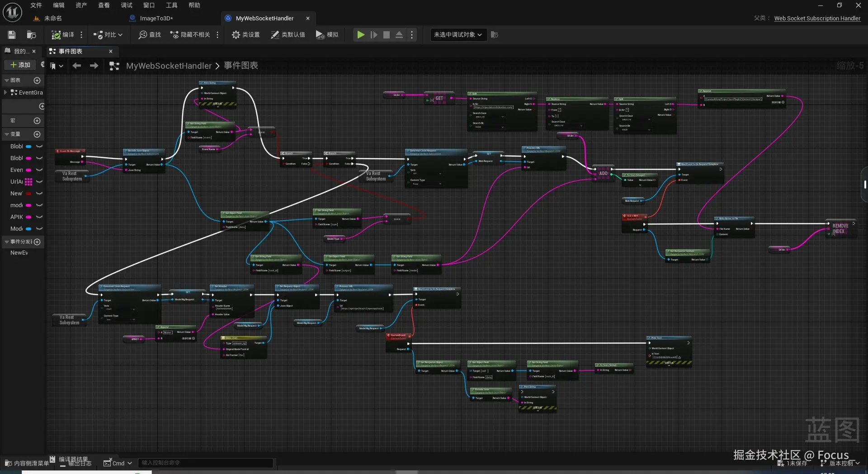This screenshot has height=474, width=868.
Task: Expand the EventGraph tree item
Action: [5, 92]
